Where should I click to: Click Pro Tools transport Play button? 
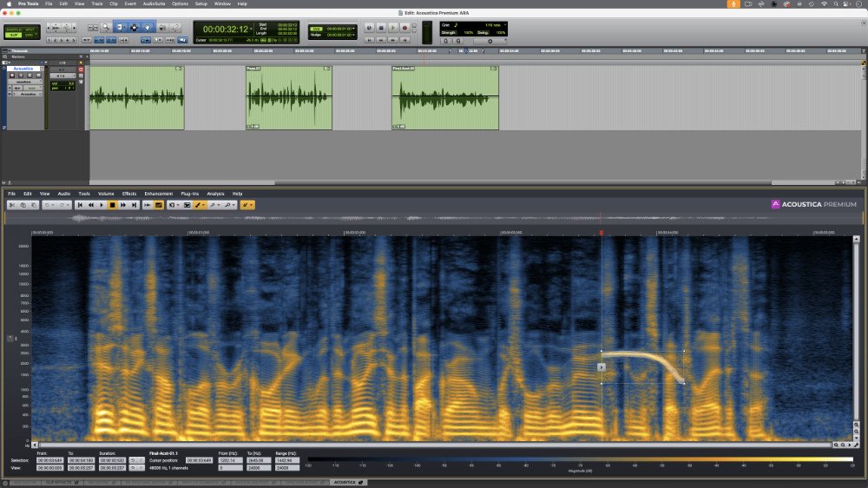(x=393, y=28)
